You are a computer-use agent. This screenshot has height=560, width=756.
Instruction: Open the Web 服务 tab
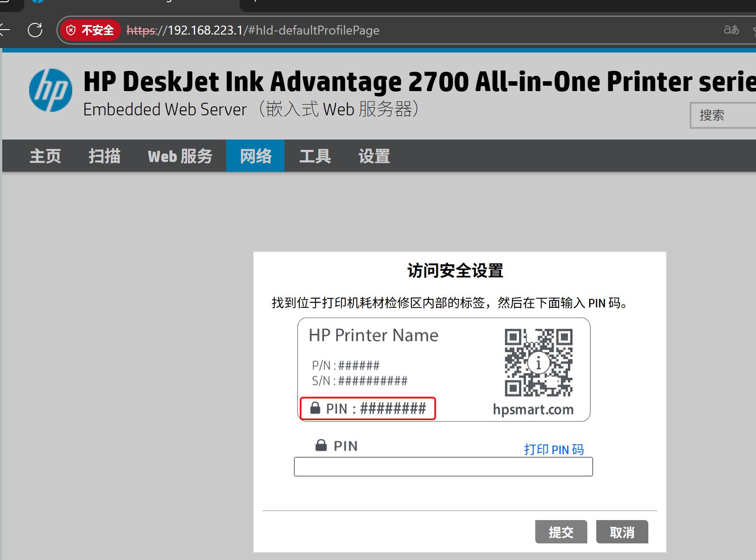[180, 156]
